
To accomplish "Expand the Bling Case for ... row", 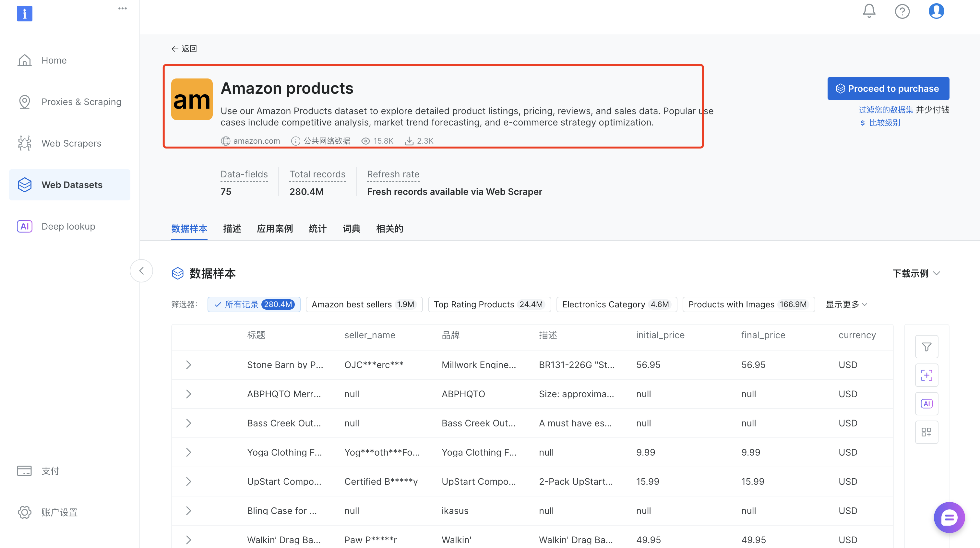I will tap(188, 510).
